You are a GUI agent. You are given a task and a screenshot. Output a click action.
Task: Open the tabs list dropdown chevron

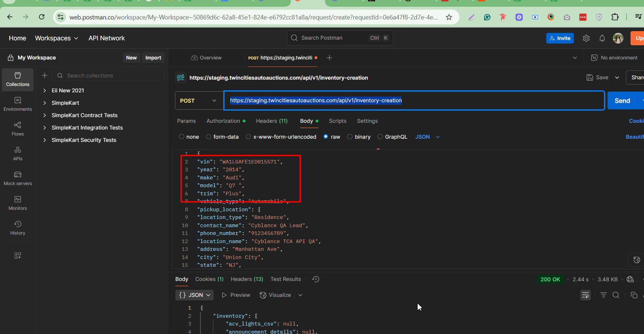click(575, 58)
